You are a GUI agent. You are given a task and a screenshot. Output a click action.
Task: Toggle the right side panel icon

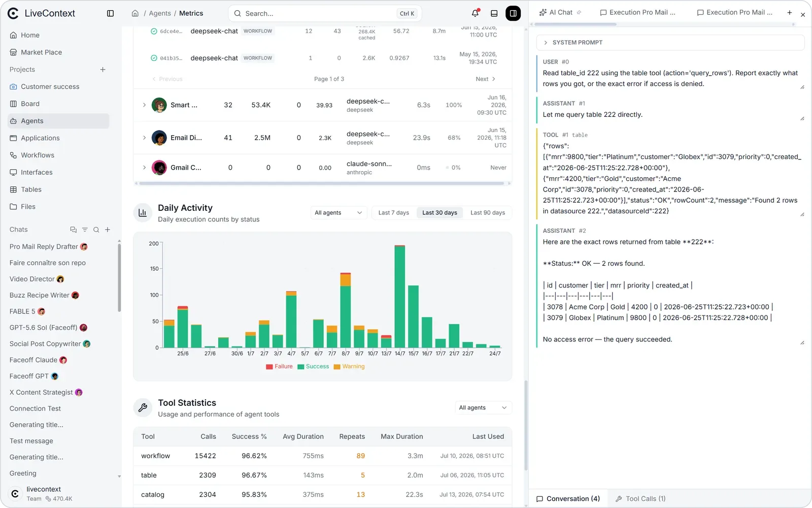click(x=513, y=13)
